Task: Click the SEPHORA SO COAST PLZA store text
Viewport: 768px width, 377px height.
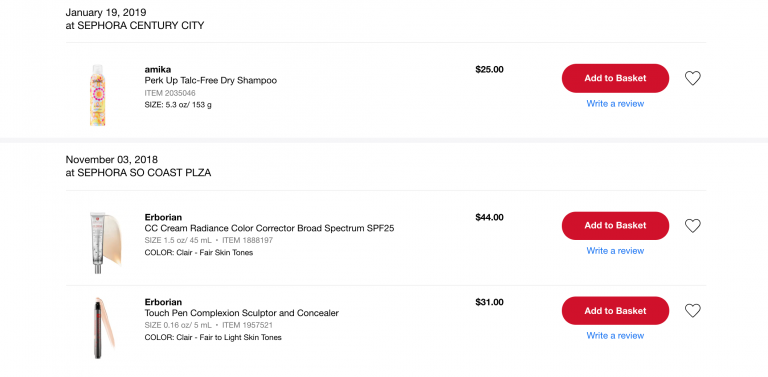Action: [x=144, y=173]
